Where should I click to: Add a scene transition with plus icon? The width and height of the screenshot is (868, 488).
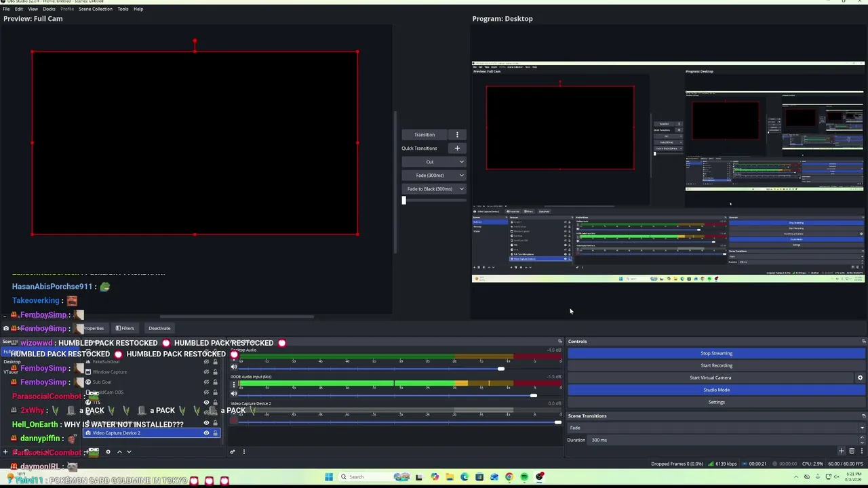(x=842, y=451)
